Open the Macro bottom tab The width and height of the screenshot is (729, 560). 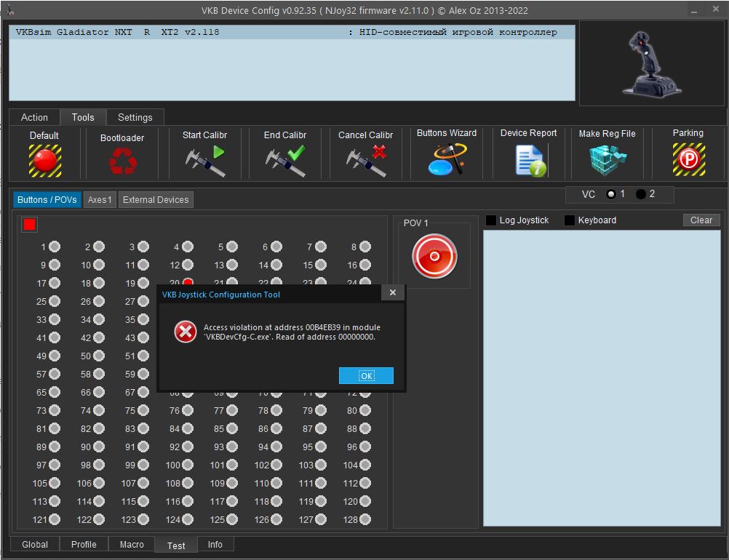[x=132, y=544]
